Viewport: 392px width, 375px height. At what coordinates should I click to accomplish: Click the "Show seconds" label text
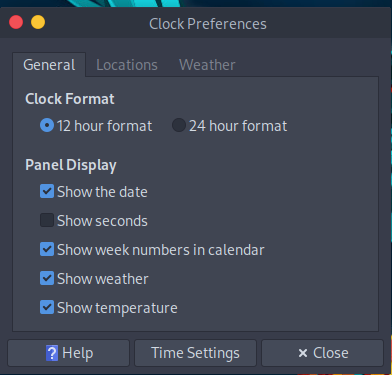(102, 221)
